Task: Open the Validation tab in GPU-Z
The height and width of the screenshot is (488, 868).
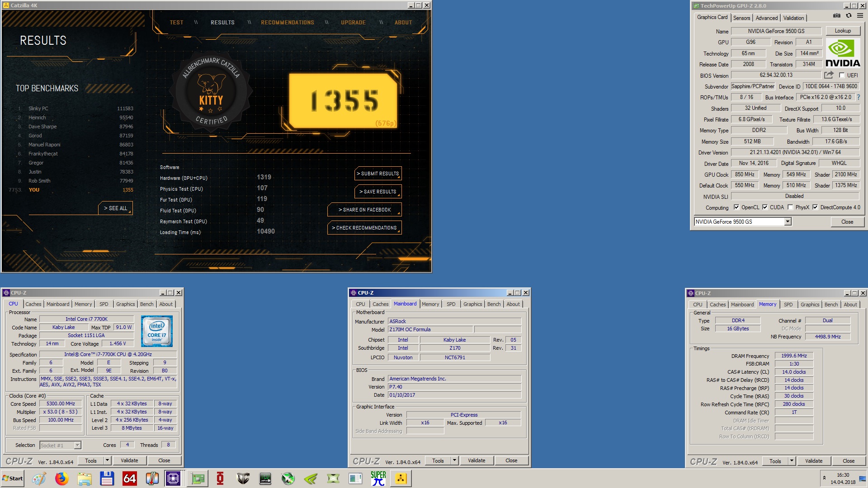Action: pyautogui.click(x=794, y=18)
